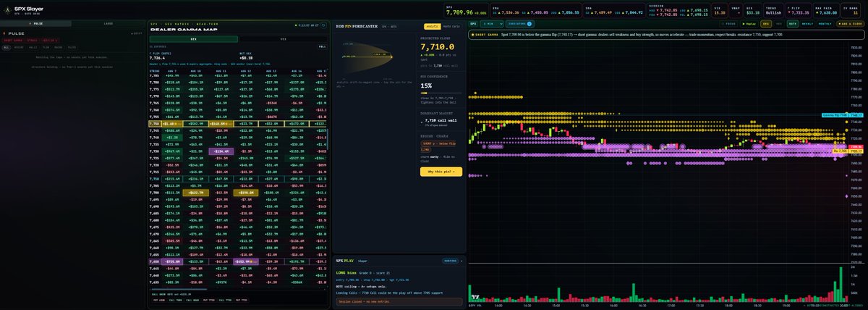Click the Add & Close button on chart

(849, 24)
